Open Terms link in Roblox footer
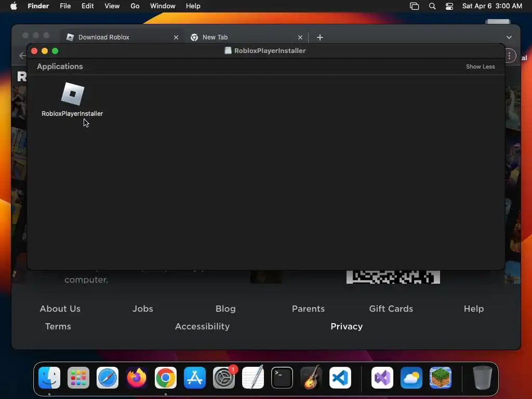Screen dimensions: 532x399 (58, 326)
